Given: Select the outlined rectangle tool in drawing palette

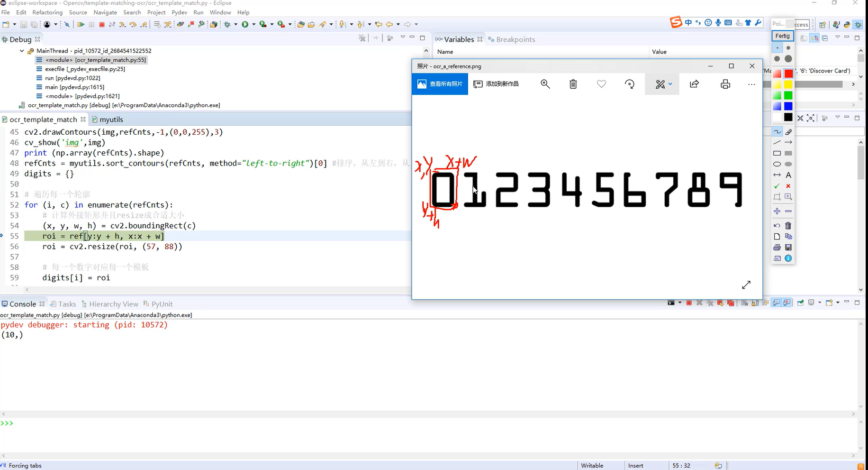Looking at the screenshot, I should pyautogui.click(x=777, y=153).
